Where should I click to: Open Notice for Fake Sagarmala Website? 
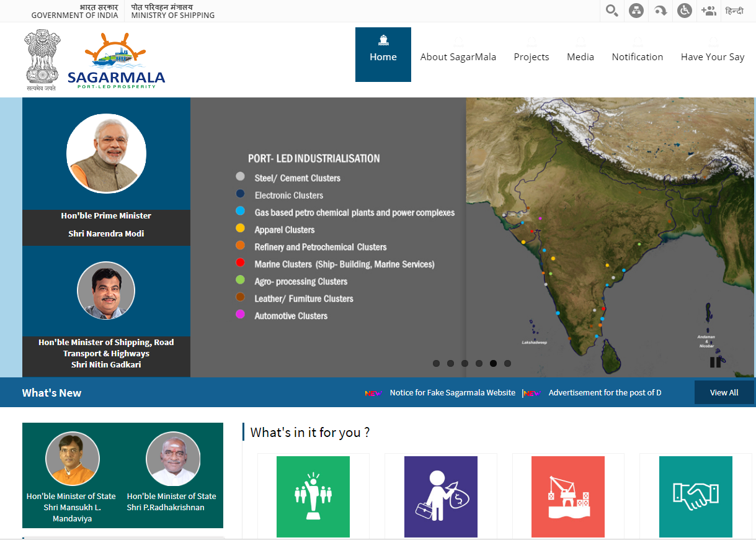453,392
